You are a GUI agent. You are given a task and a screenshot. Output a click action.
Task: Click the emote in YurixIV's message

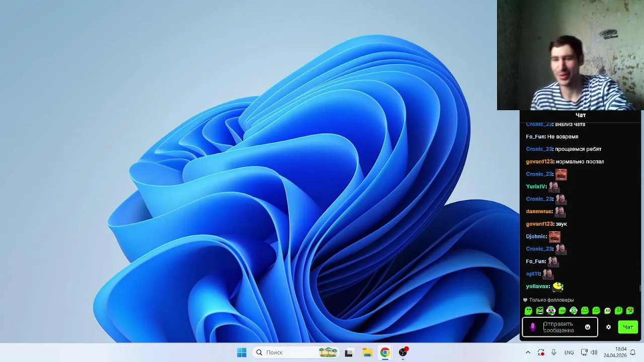(554, 187)
